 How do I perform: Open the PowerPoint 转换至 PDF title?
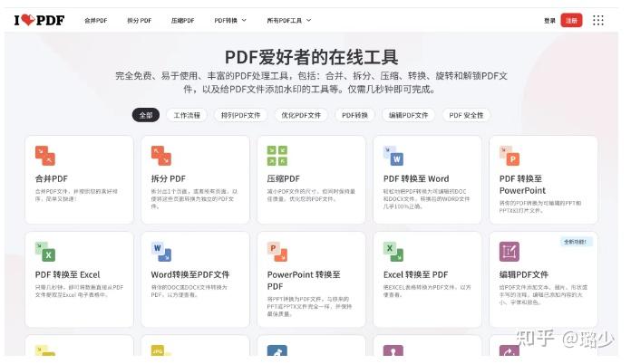(304, 281)
